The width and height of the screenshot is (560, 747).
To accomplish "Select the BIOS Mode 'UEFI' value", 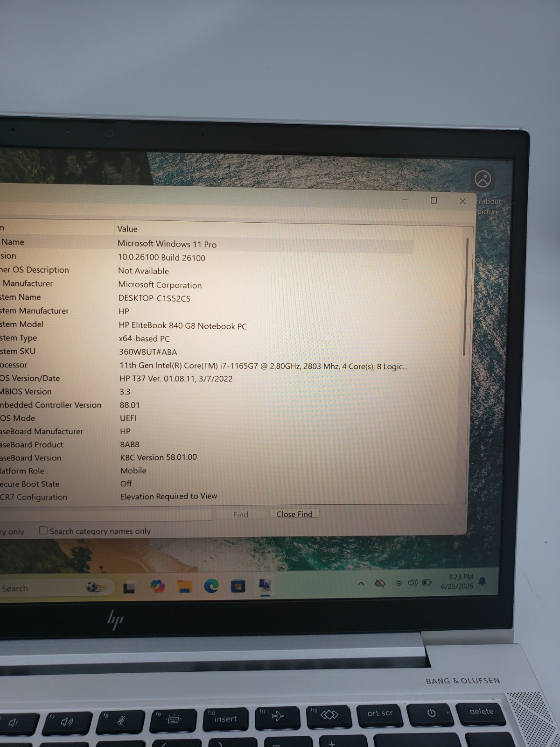I will pyautogui.click(x=128, y=418).
